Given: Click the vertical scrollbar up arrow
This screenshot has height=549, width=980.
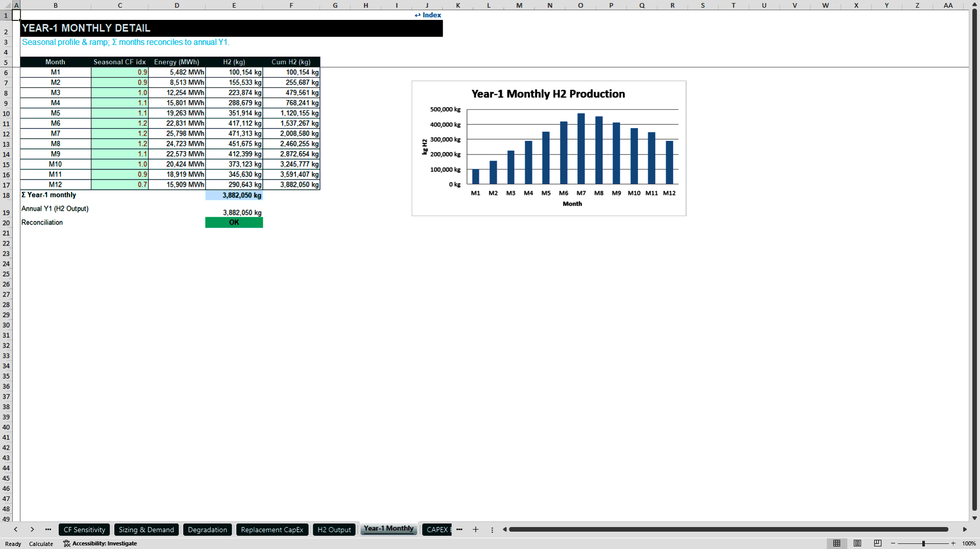Looking at the screenshot, I should click(974, 4).
